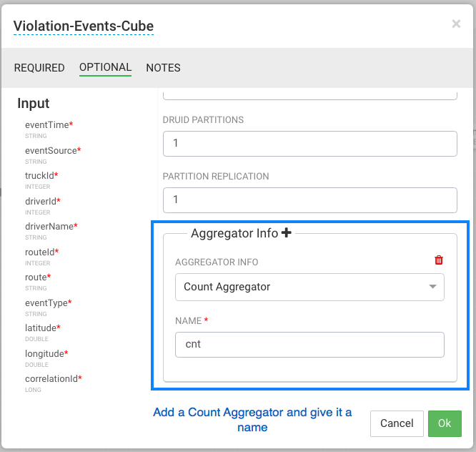
Task: Switch to the REQUIRED tab
Action: click(39, 68)
